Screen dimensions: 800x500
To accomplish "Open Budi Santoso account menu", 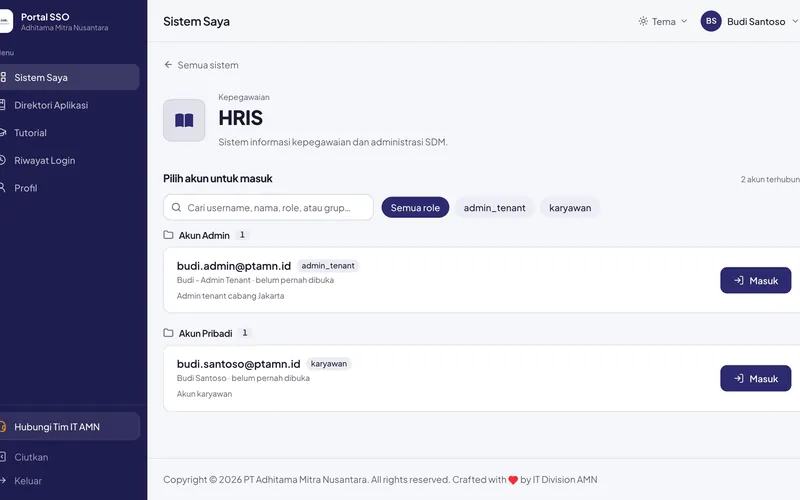I will [x=749, y=21].
